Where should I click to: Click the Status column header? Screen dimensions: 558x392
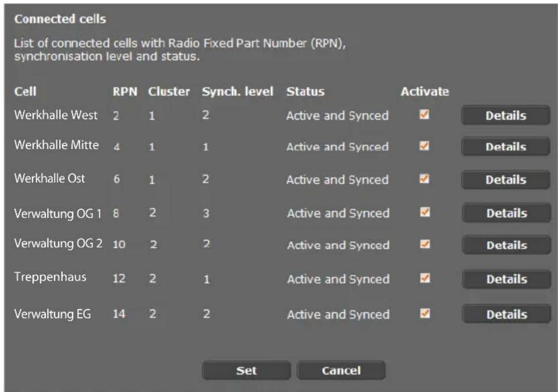305,91
